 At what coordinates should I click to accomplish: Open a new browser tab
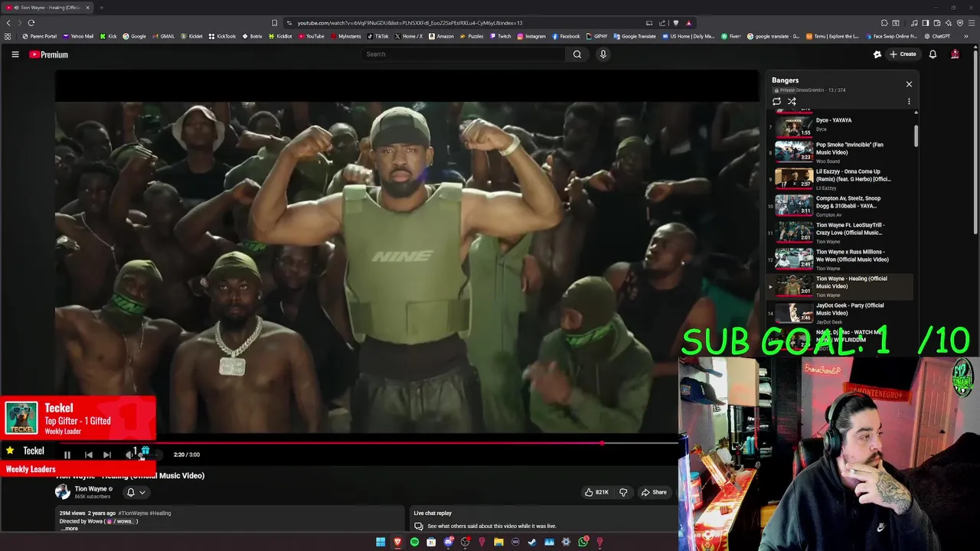click(x=101, y=8)
